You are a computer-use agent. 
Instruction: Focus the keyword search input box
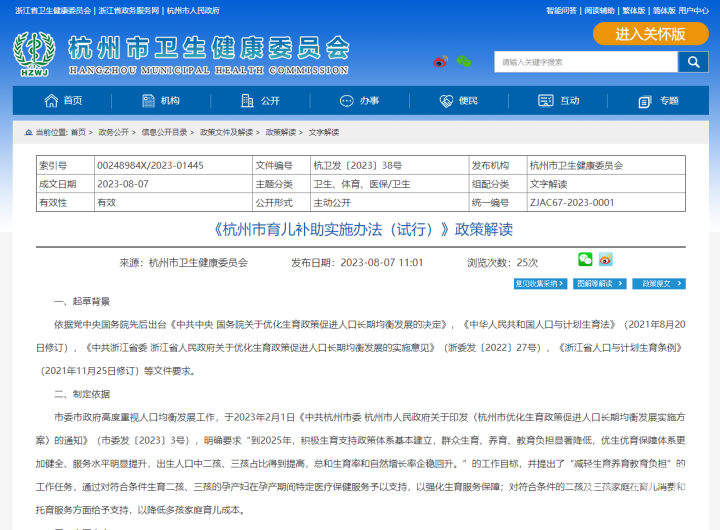point(585,62)
